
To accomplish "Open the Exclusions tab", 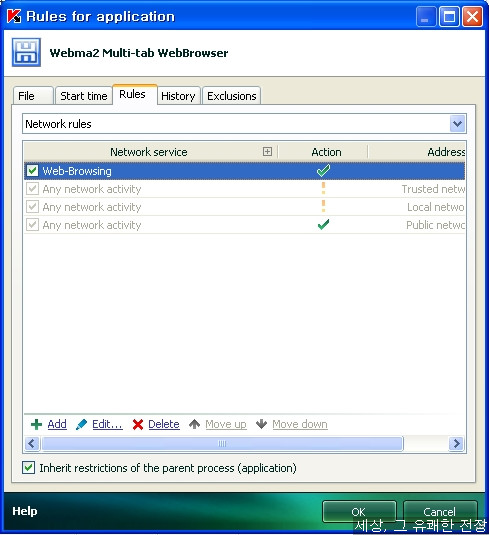I will point(232,96).
